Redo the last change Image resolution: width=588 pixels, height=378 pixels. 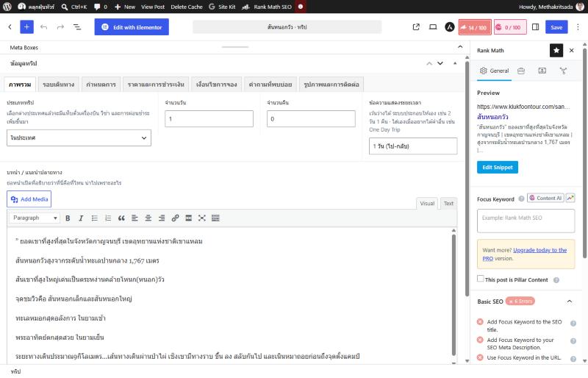60,27
